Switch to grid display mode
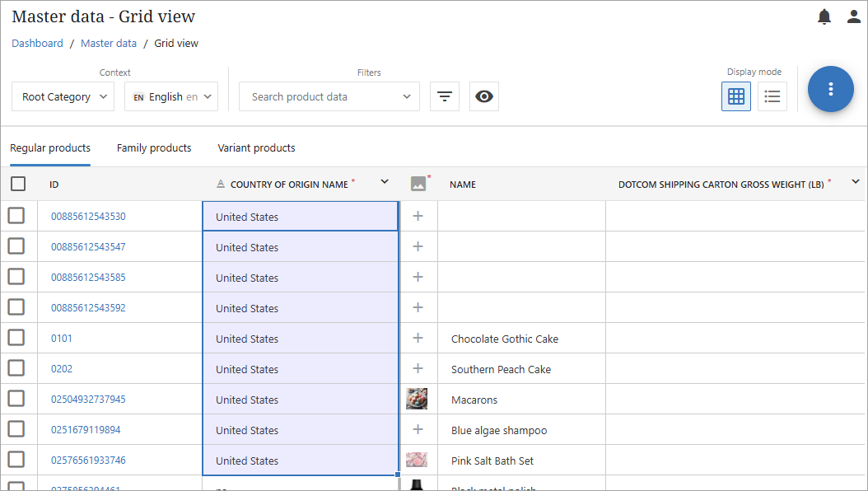 [736, 96]
